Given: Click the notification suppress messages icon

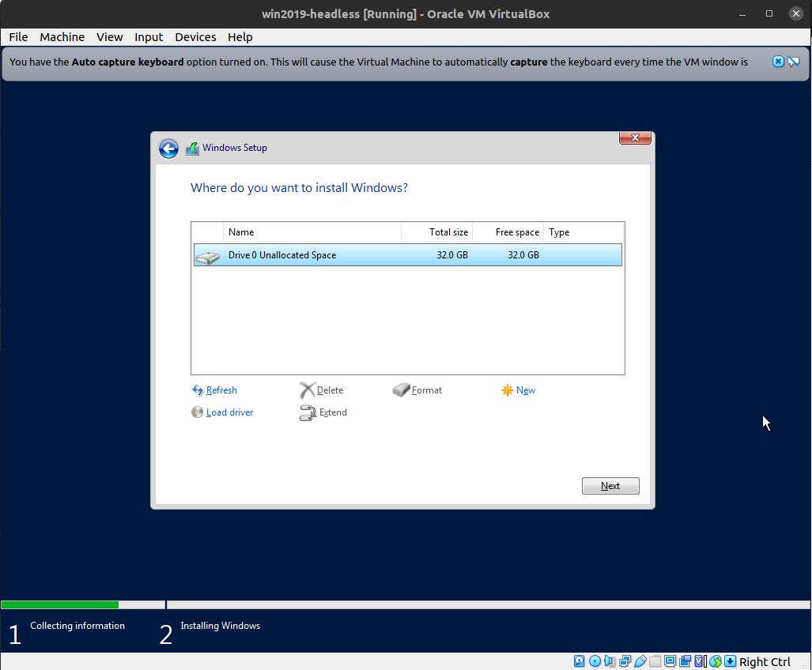Looking at the screenshot, I should 793,62.
